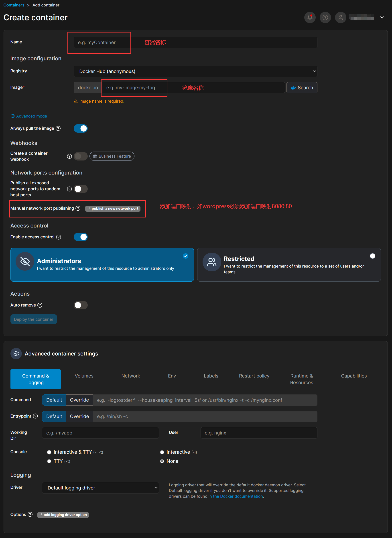Focus the Entrypoint override input field

click(205, 416)
